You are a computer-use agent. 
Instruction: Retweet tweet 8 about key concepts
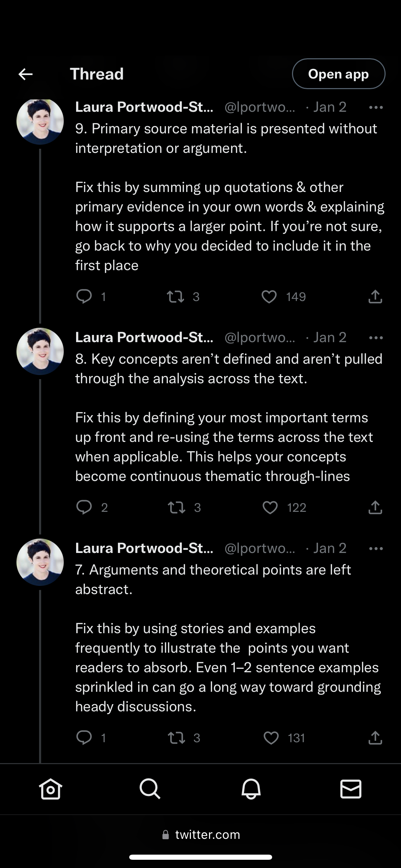(177, 507)
